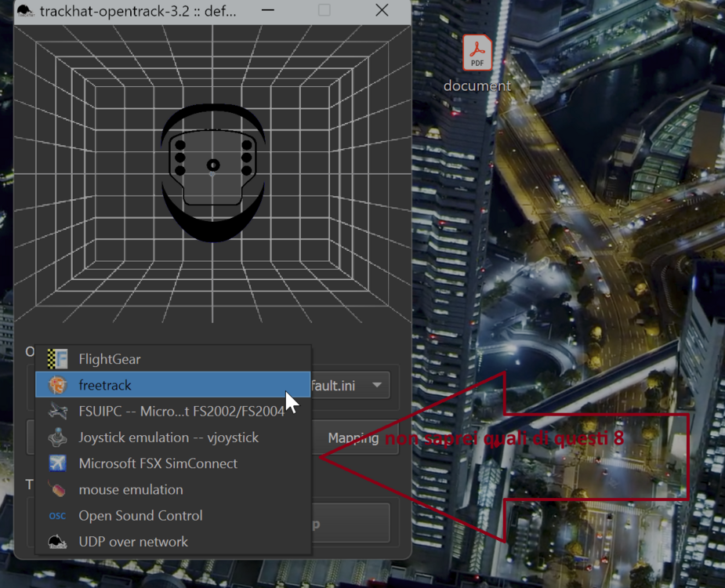
Task: Click the blue SimConnect airplane icon
Action: 56,463
